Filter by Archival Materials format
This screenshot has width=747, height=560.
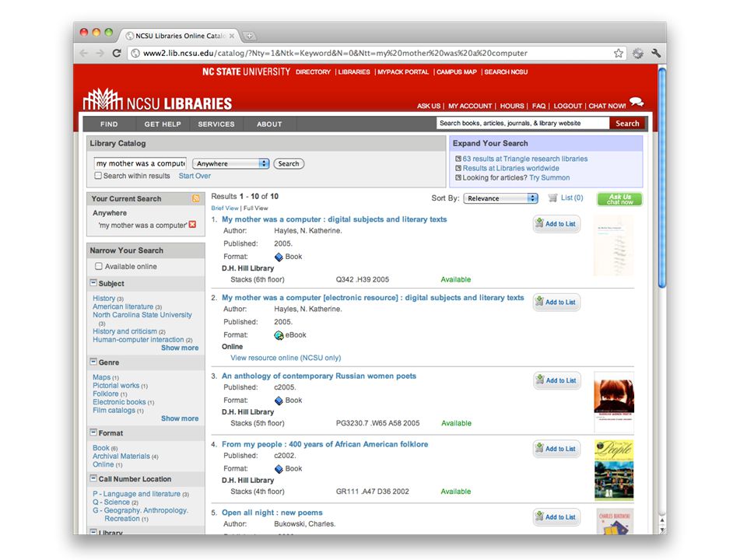tap(121, 457)
